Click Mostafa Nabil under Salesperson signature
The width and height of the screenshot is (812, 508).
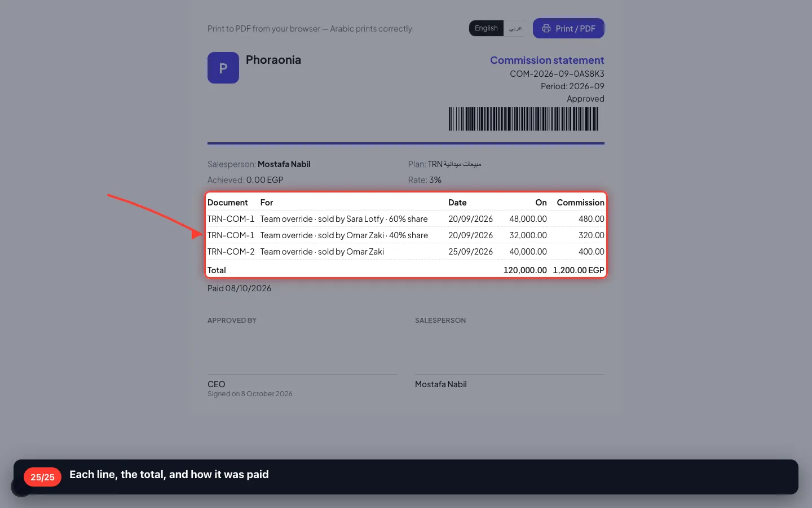pyautogui.click(x=441, y=384)
